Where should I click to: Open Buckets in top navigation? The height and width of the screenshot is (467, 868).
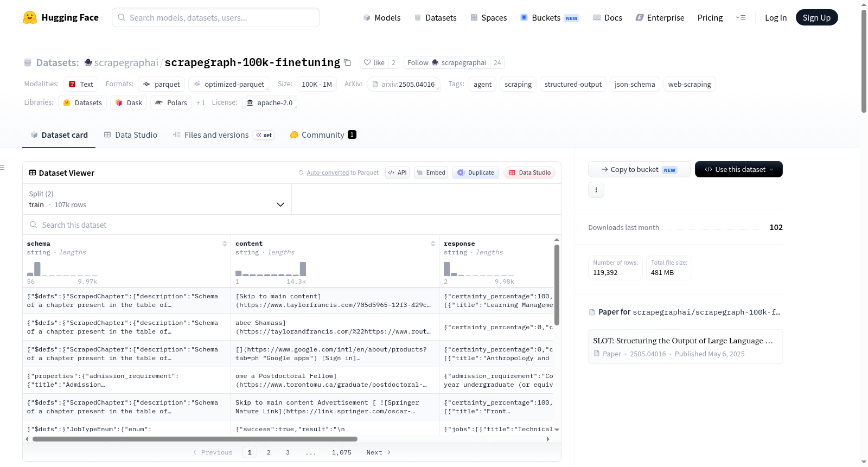(550, 17)
